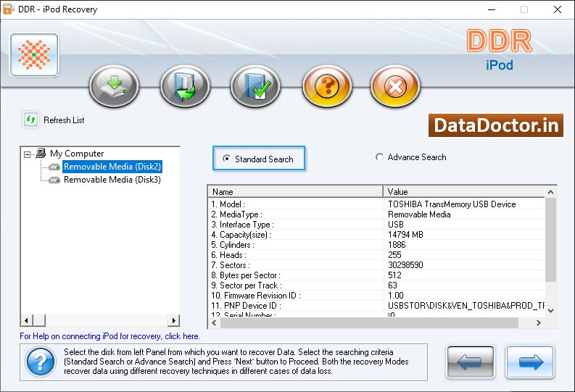The image size is (575, 392).
Task: Click details table scroll down arrow
Action: point(550,311)
